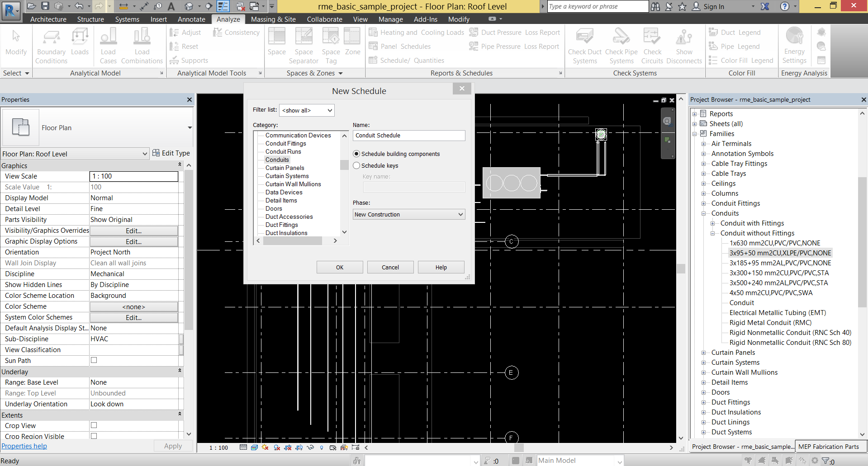Viewport: 868px width, 466px height.
Task: Select Schedule building components option
Action: click(356, 154)
